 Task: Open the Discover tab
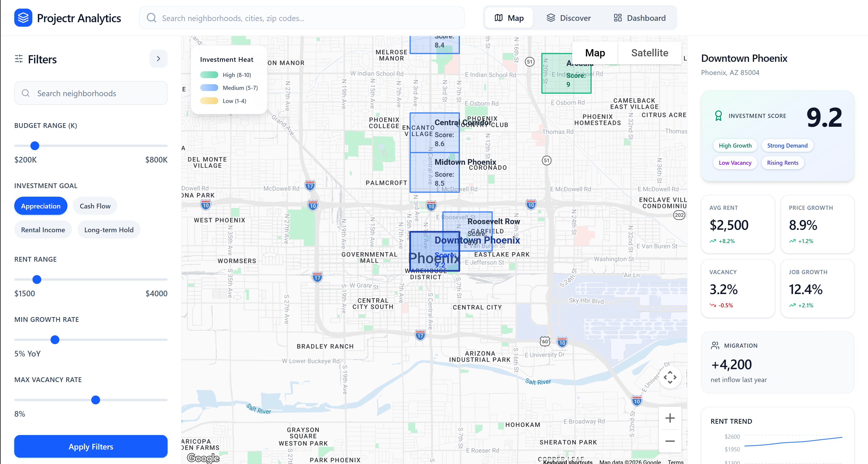(x=568, y=18)
